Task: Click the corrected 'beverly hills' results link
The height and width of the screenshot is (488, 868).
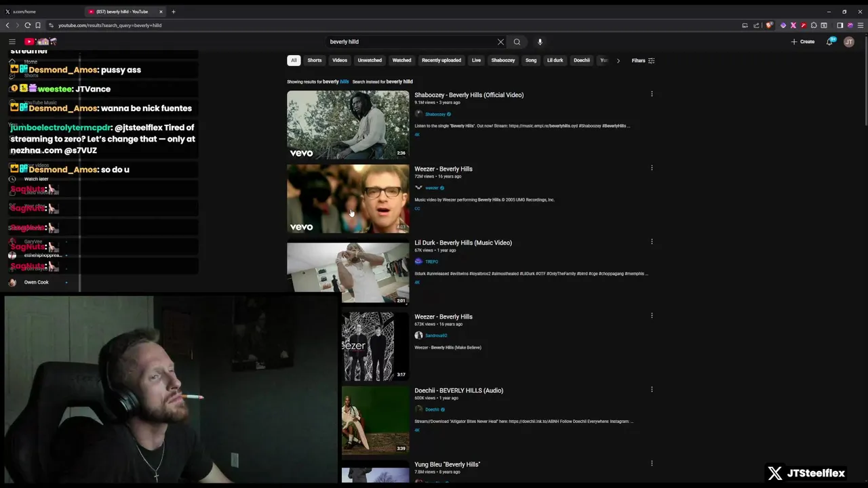Action: pos(336,81)
